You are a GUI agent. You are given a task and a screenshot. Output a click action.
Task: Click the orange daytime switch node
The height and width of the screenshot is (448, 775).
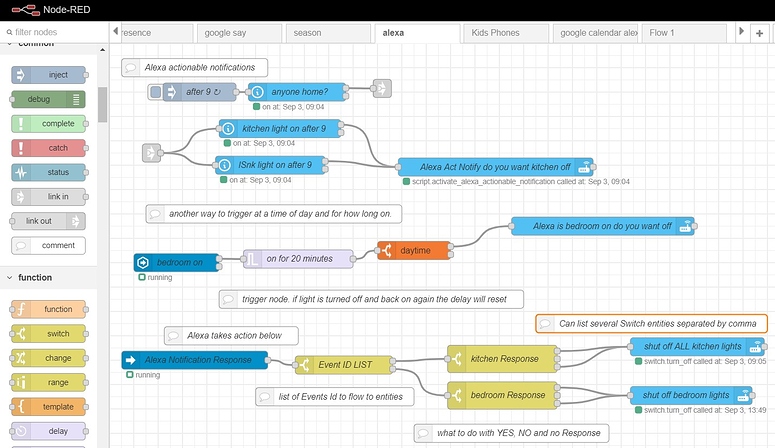point(414,250)
